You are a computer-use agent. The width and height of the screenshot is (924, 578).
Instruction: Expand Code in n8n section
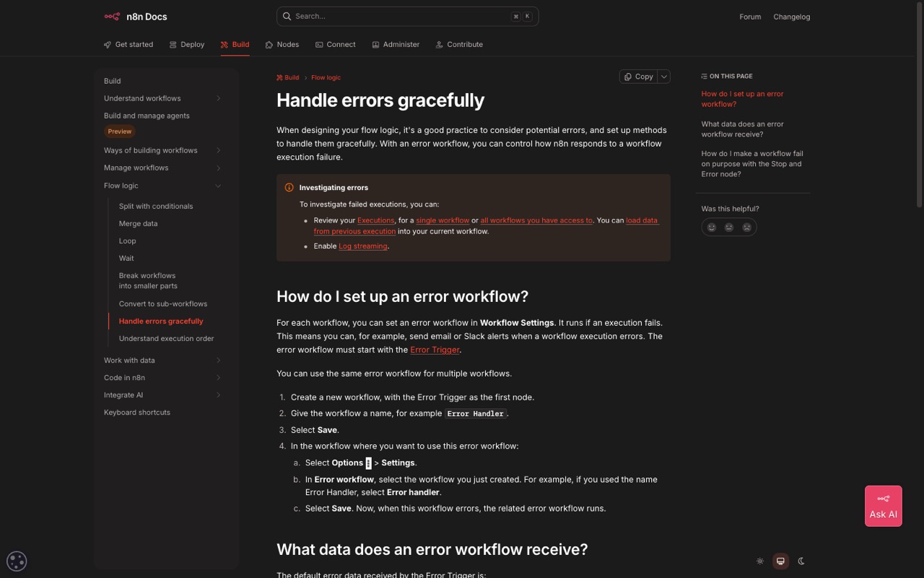(218, 378)
